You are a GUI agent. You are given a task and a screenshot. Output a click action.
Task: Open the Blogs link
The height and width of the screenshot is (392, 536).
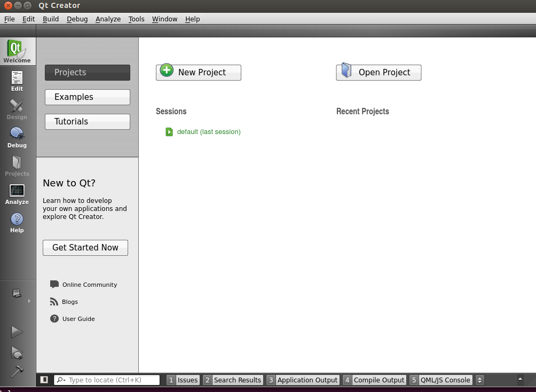(x=70, y=302)
